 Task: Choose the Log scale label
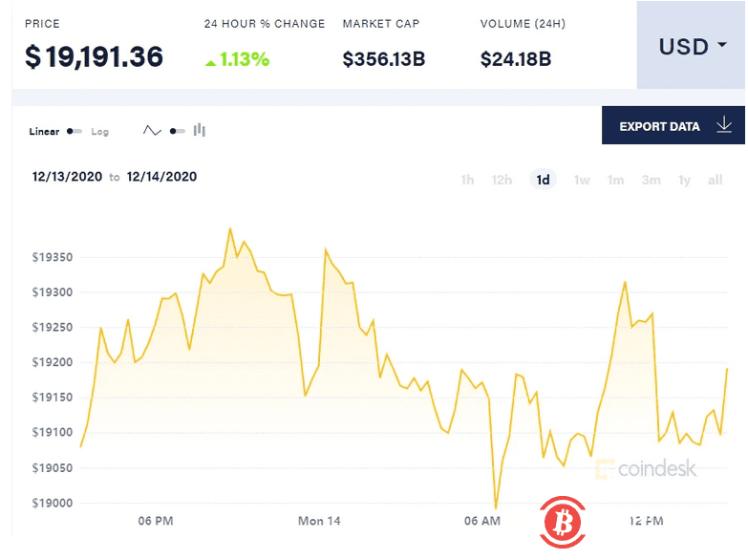tap(100, 132)
